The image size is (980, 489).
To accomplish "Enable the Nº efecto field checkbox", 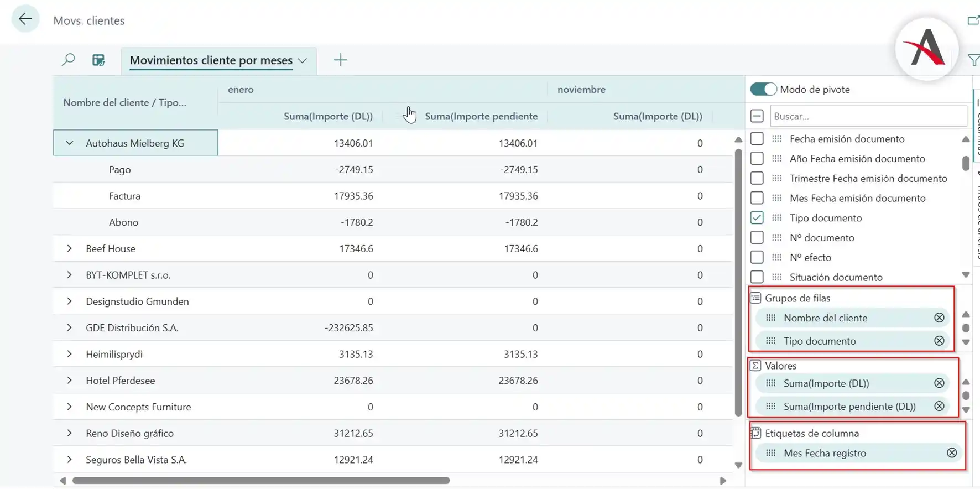I will (757, 257).
